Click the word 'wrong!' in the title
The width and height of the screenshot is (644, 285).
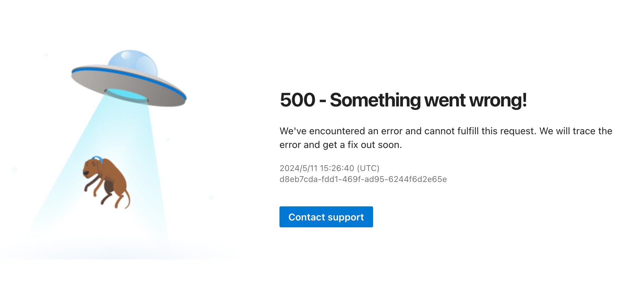[x=498, y=100]
